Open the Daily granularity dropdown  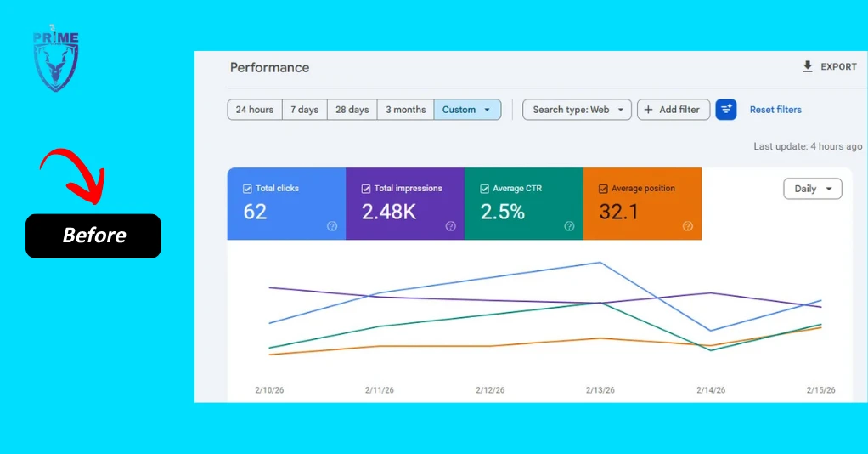click(813, 189)
